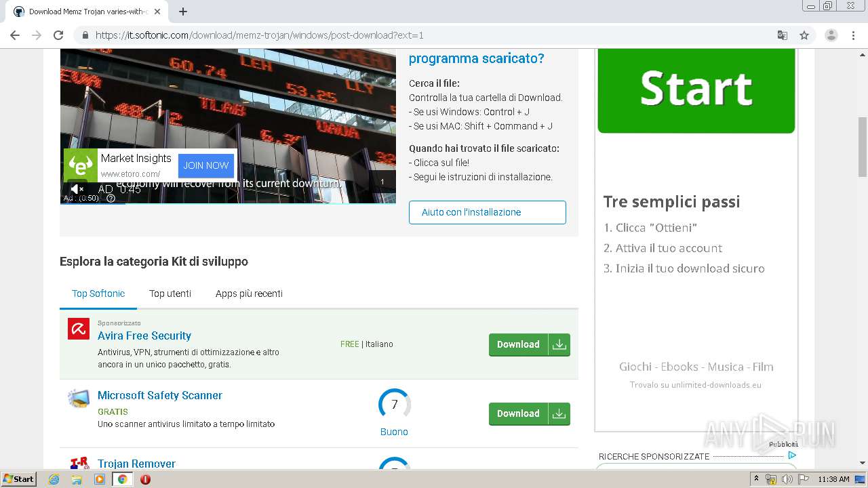Click the ad info question mark

coord(111,199)
